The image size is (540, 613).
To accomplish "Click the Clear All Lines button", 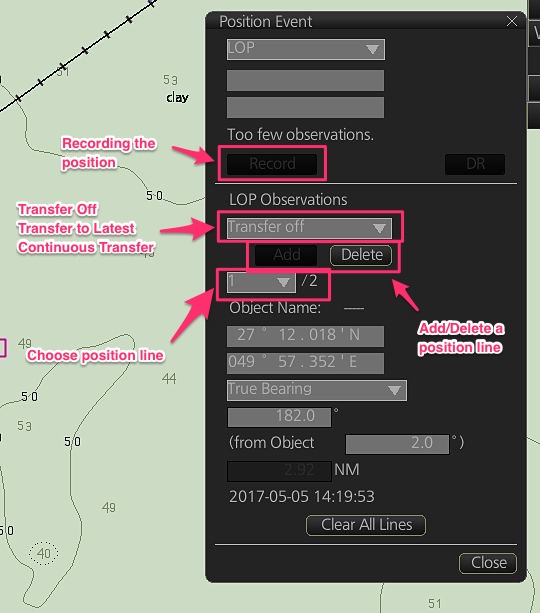I will (366, 525).
